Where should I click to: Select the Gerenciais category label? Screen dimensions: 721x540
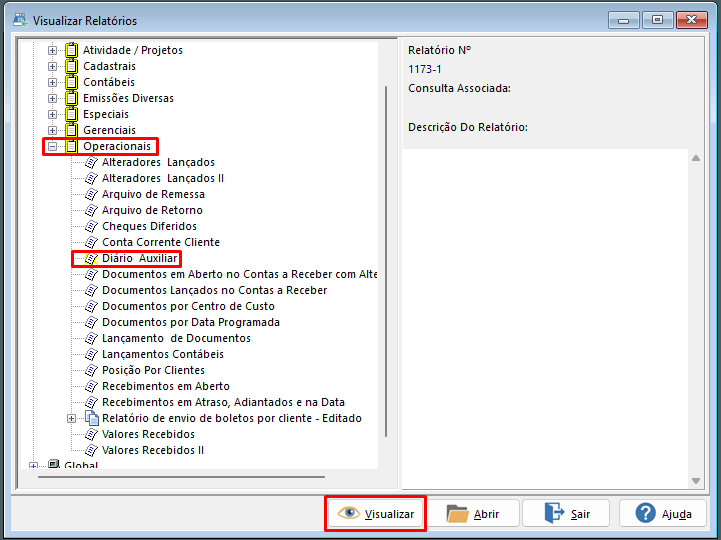pos(109,130)
